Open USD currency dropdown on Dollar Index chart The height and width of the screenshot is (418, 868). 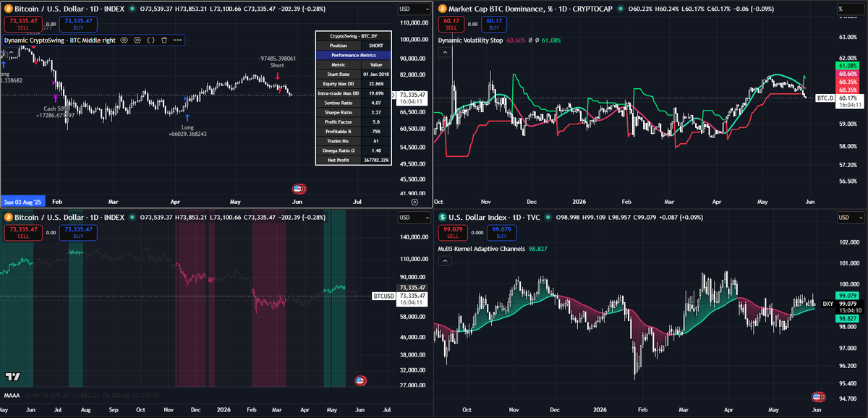[x=851, y=218]
